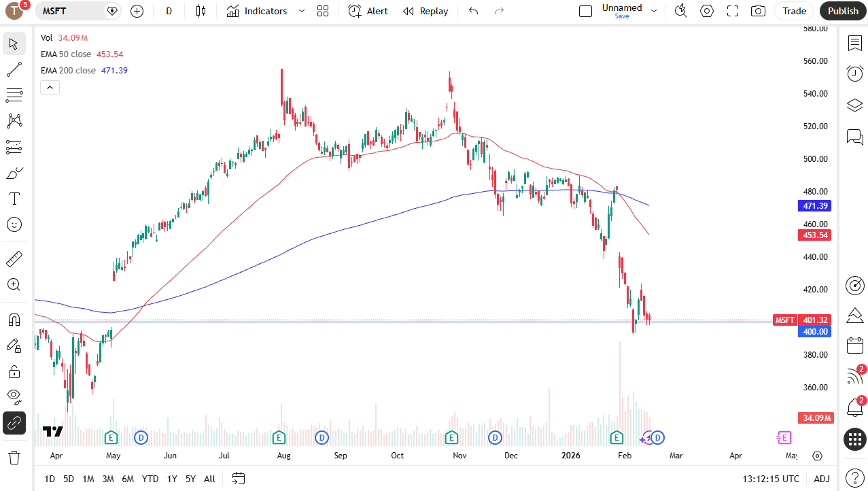
Task: Set the range to 3M
Action: [108, 479]
